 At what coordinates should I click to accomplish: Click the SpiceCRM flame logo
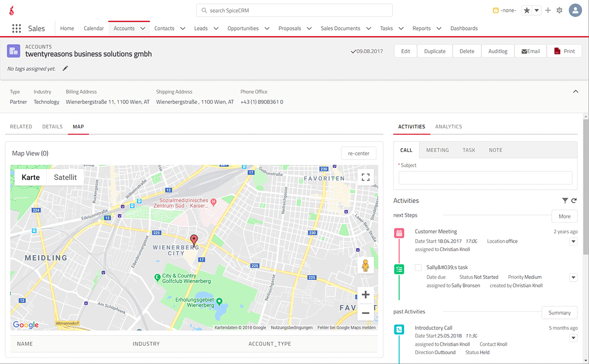click(x=12, y=10)
